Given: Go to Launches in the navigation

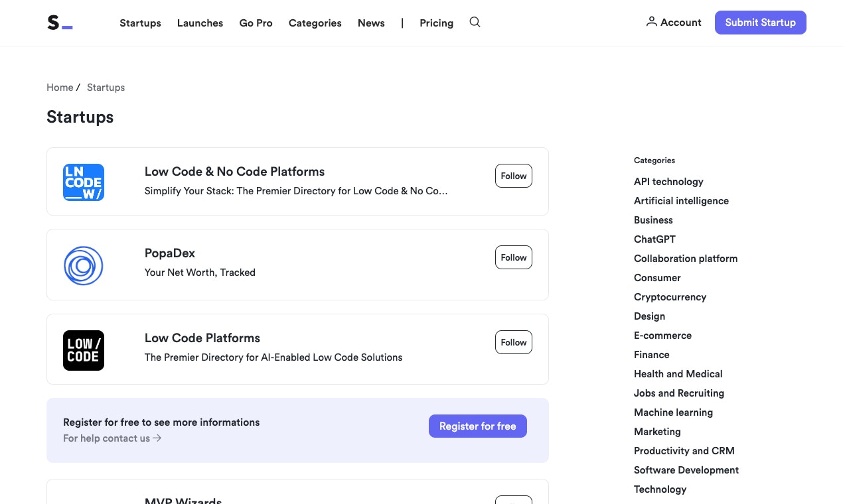Looking at the screenshot, I should 200,23.
